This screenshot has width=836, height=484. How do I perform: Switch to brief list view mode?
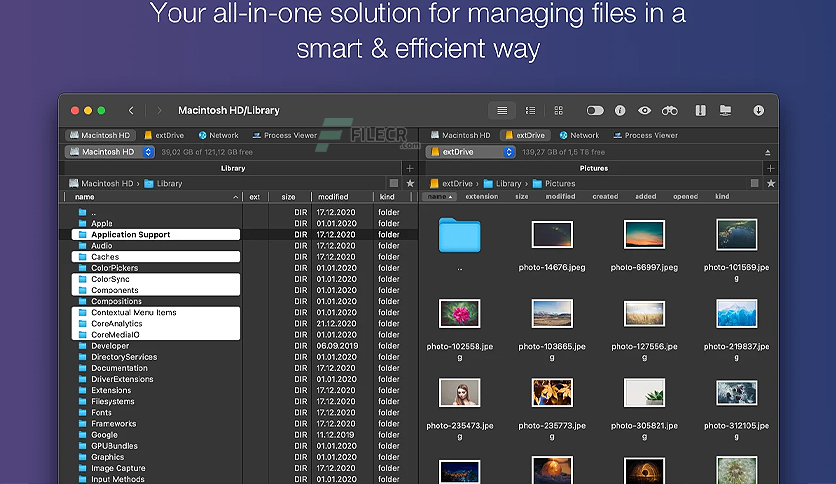click(x=530, y=110)
